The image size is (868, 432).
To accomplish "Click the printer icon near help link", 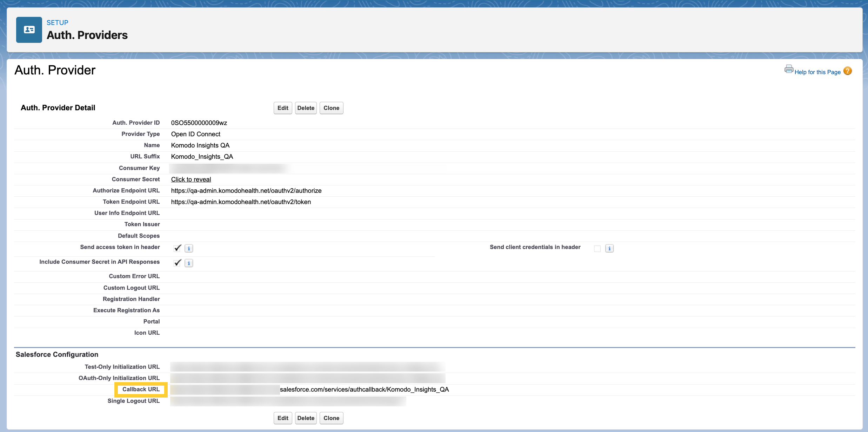I will 789,69.
